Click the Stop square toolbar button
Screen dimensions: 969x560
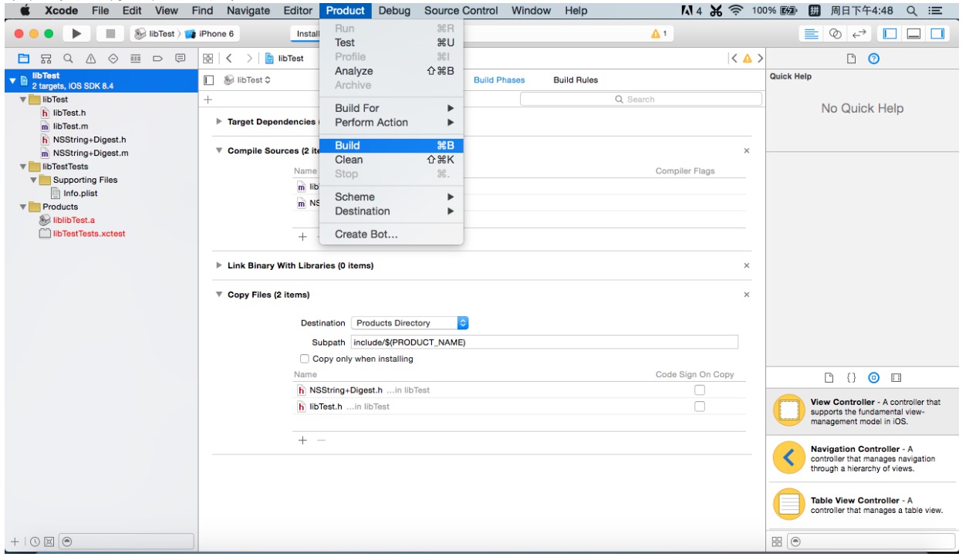click(110, 34)
